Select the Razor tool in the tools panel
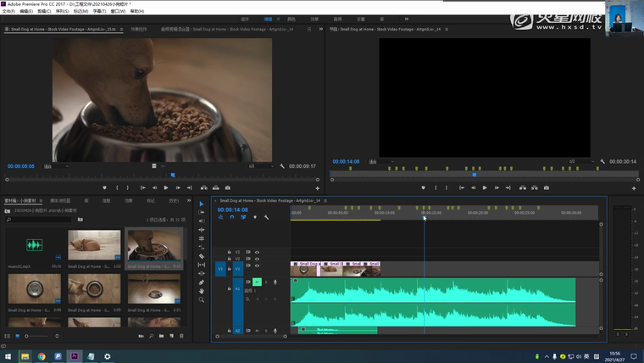This screenshot has width=644, height=363. click(202, 256)
